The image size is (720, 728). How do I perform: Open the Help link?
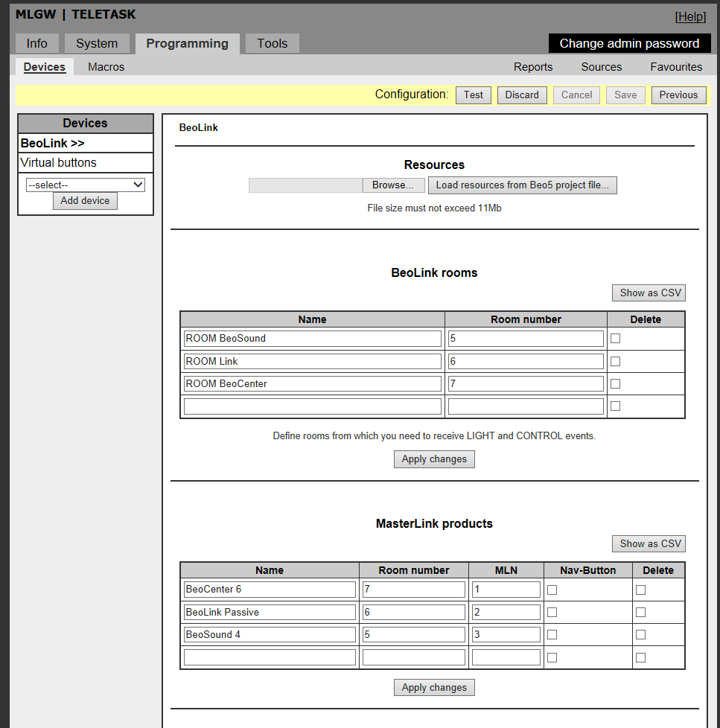tap(690, 16)
